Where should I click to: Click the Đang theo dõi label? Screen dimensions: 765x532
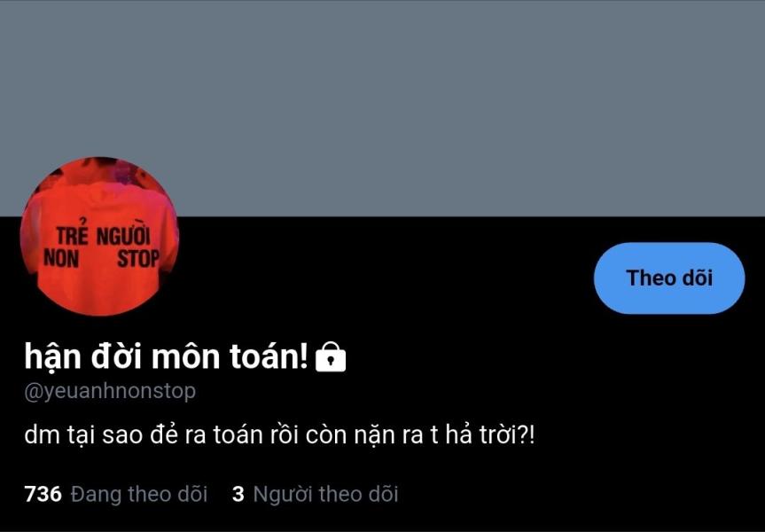pyautogui.click(x=139, y=494)
